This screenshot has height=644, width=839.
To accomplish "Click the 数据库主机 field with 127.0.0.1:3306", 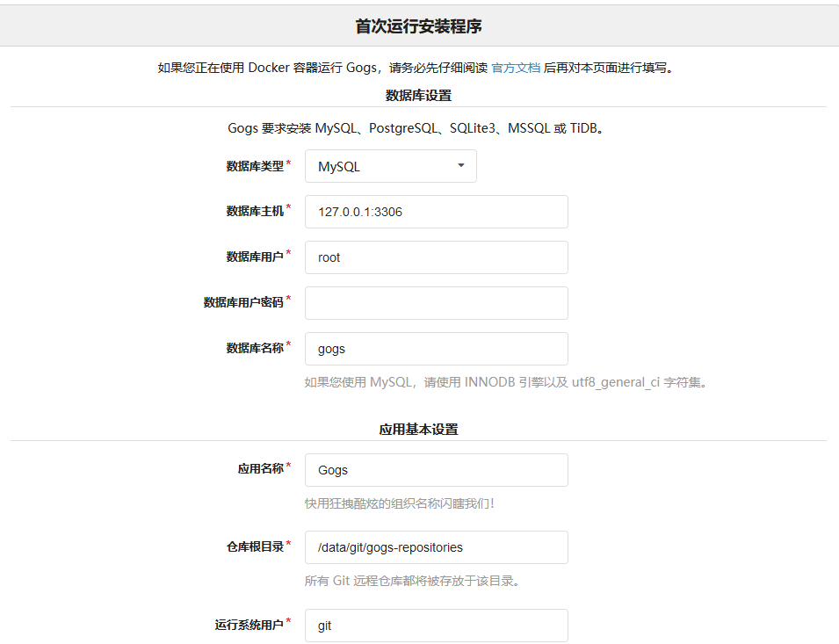I will point(436,212).
